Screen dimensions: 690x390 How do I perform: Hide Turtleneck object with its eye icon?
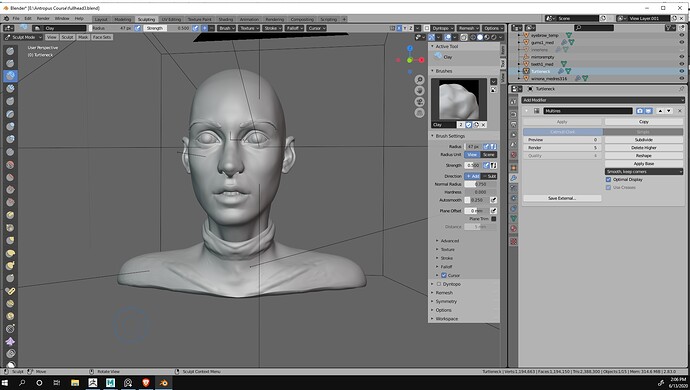[x=682, y=71]
